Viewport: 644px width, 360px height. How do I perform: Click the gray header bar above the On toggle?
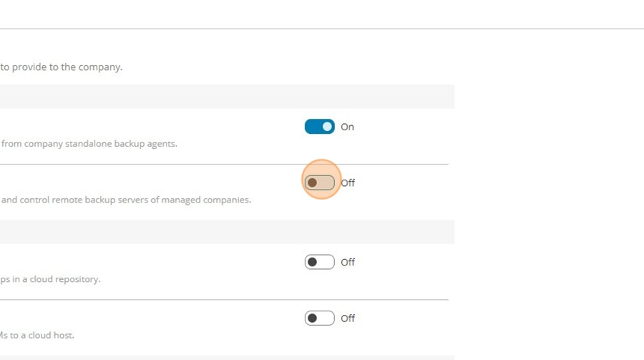[x=227, y=97]
